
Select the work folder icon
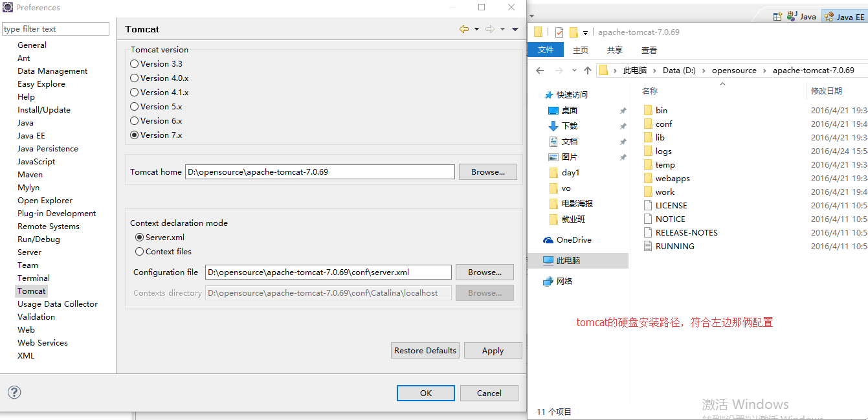pyautogui.click(x=648, y=192)
